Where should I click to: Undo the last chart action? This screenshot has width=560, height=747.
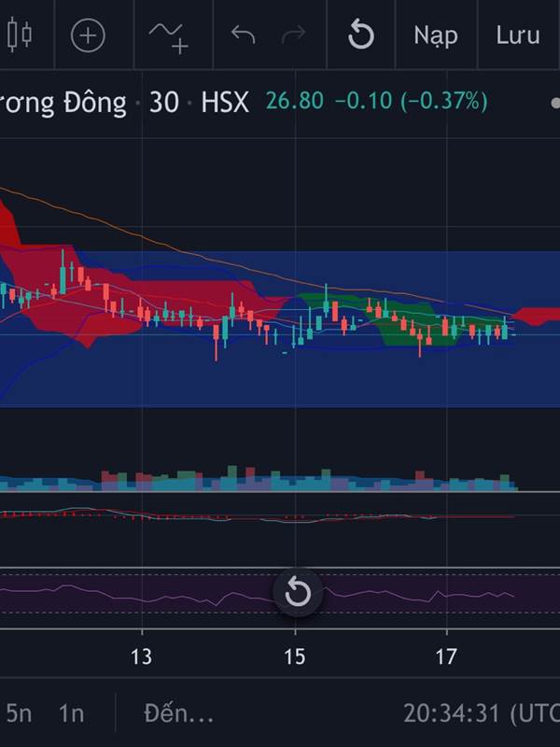(244, 35)
